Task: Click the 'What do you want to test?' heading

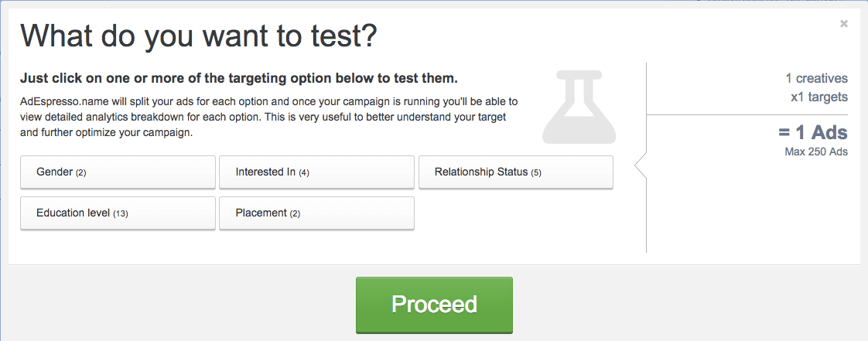Action: point(199,36)
